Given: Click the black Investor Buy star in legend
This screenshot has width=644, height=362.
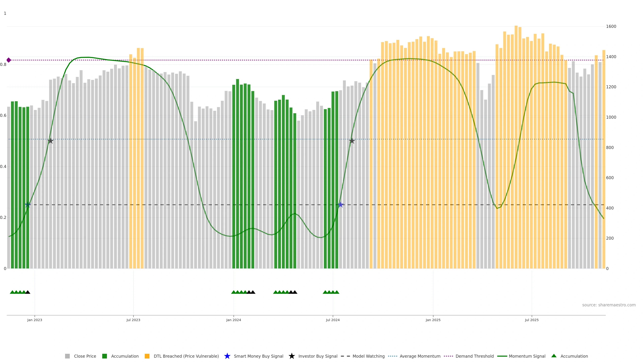Looking at the screenshot, I should [291, 356].
